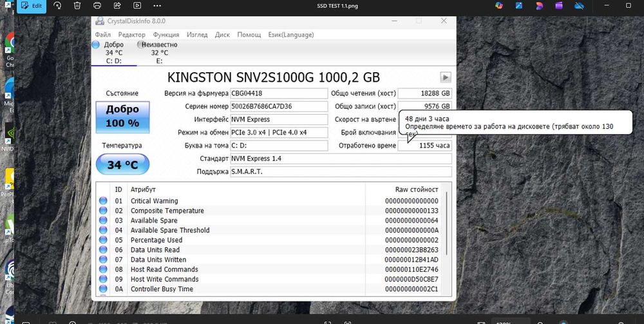644x324 pixels.
Task: Click the purple app icon in toolbar
Action: pos(558,6)
